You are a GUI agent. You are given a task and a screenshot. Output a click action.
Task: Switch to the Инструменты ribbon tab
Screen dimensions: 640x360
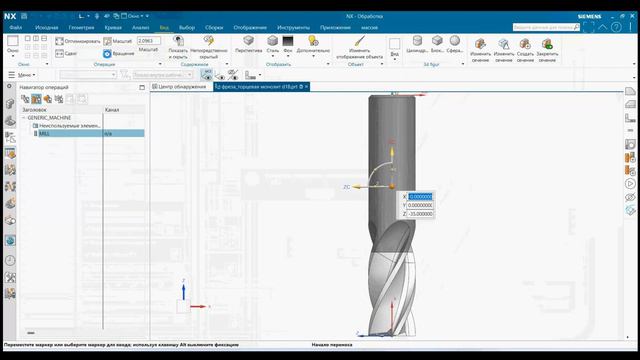coord(293,28)
